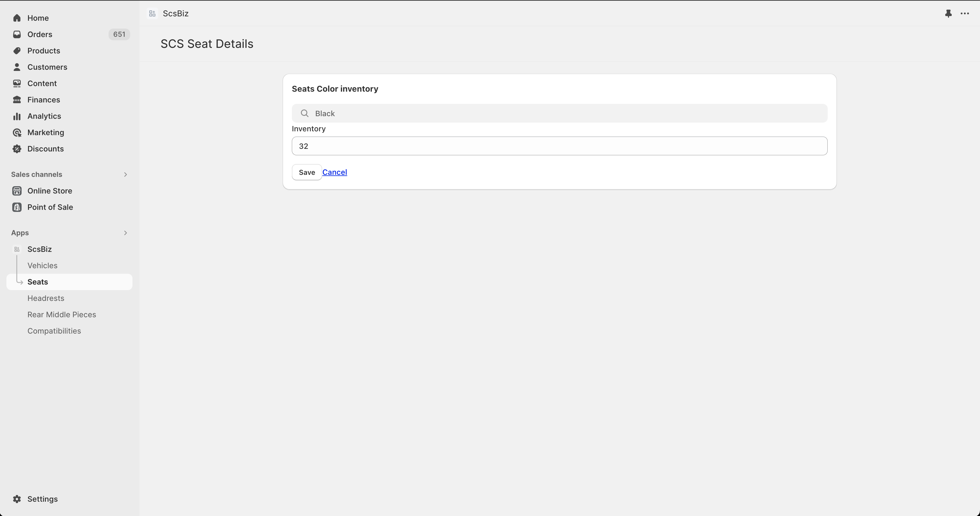This screenshot has height=516, width=980.
Task: Open the three-dot more actions menu
Action: click(965, 13)
